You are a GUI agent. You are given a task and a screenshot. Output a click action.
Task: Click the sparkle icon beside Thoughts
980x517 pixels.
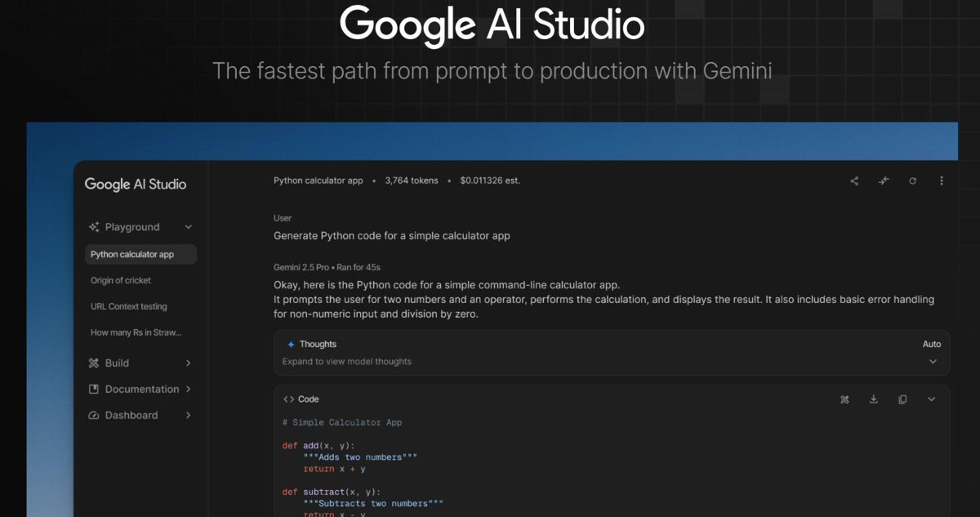[x=291, y=345]
